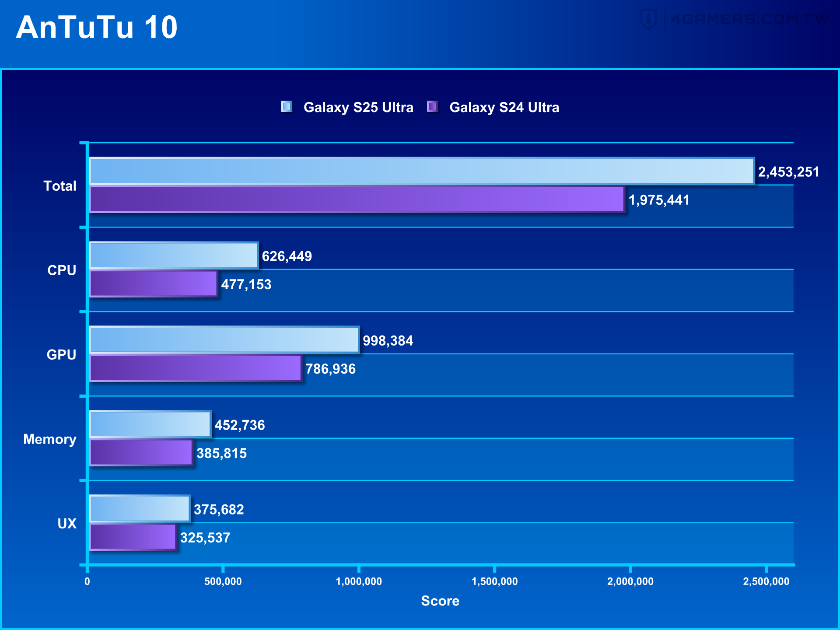Click the Galaxy S25 Ultra legend swatch

tap(287, 107)
